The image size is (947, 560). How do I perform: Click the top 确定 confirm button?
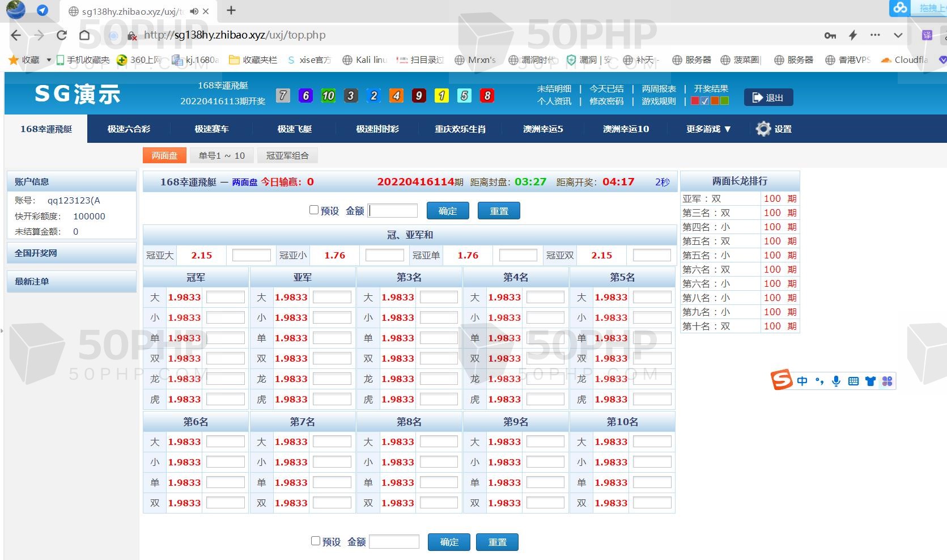447,211
